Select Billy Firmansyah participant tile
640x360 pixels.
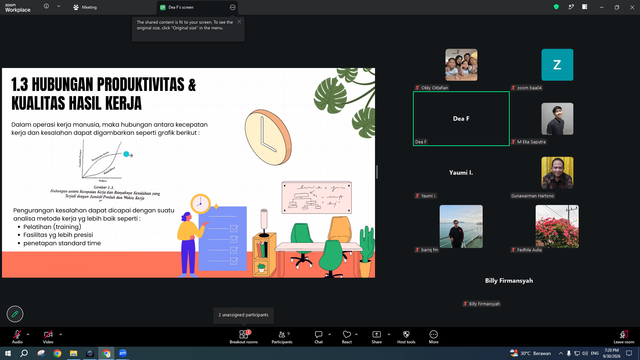(x=509, y=281)
